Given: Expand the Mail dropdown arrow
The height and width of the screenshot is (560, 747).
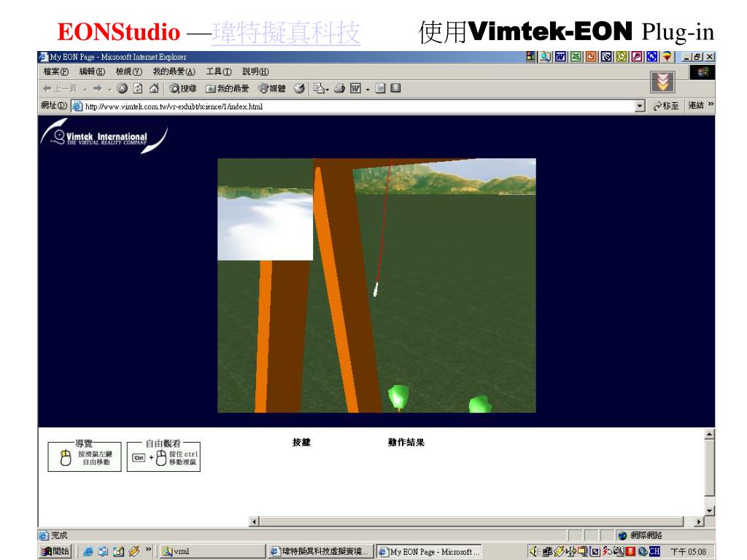Looking at the screenshot, I should pos(328,90).
